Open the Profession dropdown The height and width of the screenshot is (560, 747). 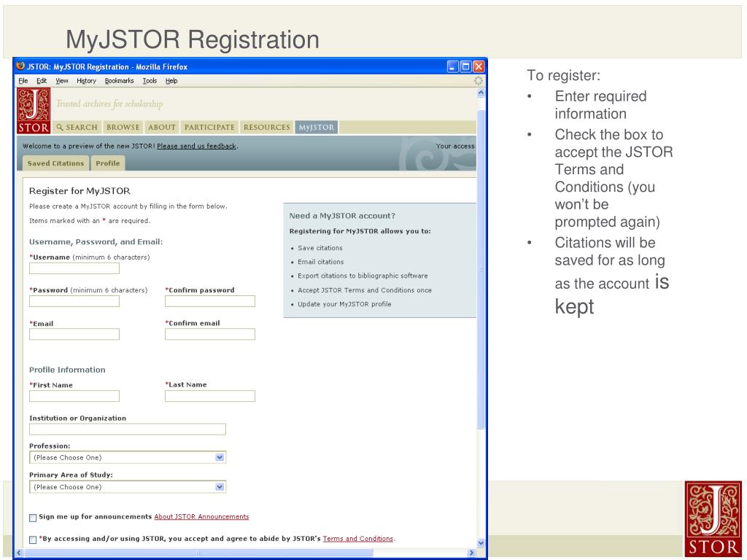point(128,458)
